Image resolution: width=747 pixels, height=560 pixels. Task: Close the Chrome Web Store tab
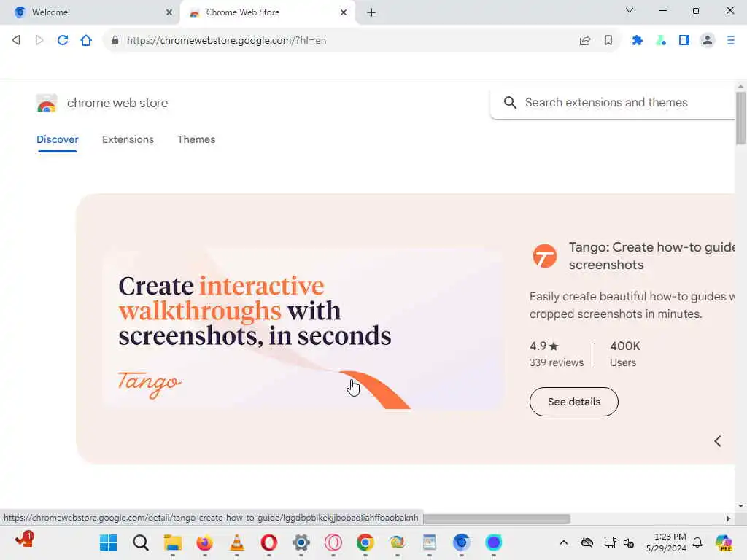pos(344,12)
